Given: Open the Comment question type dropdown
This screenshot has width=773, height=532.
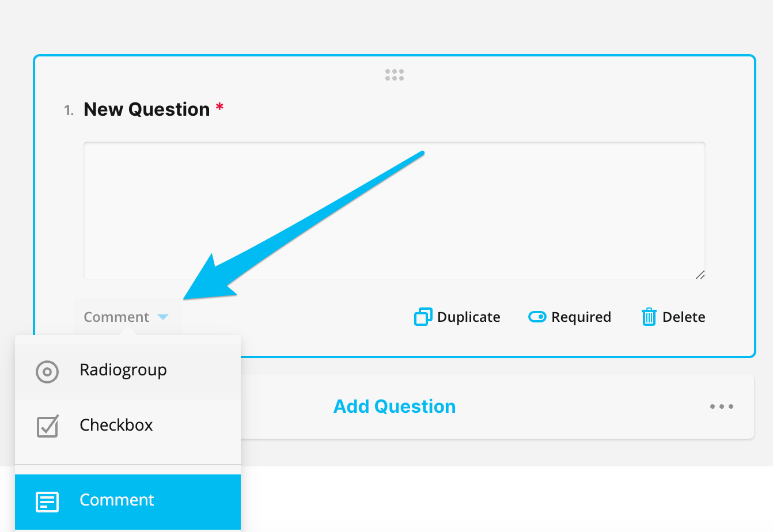Looking at the screenshot, I should [x=127, y=317].
